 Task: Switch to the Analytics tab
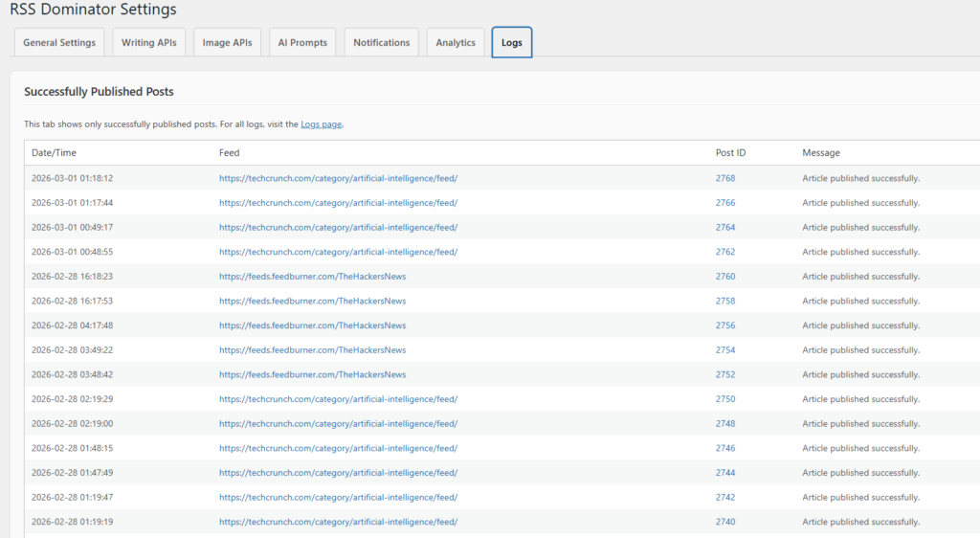[x=456, y=43]
